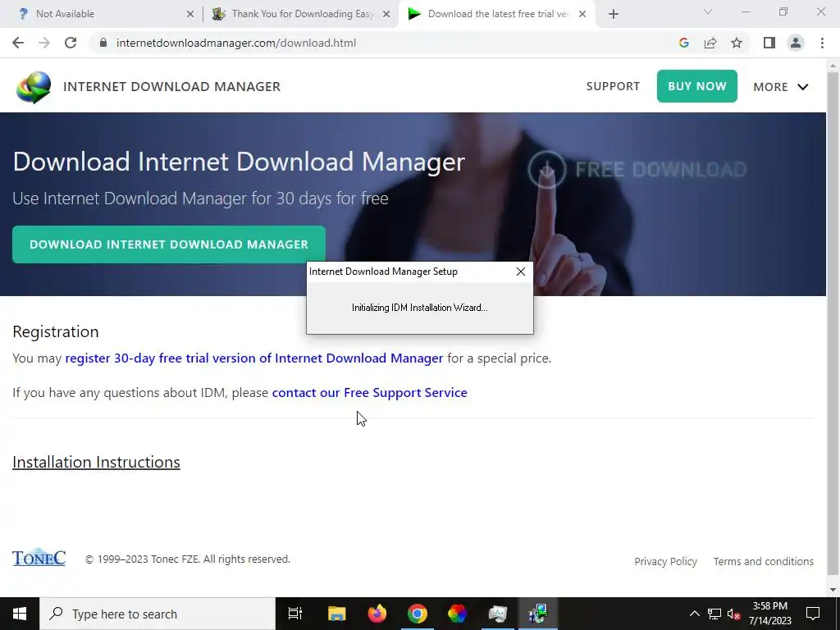840x630 pixels.
Task: Click copyright 1999–2023 Tonec FZE text
Action: pyautogui.click(x=188, y=559)
